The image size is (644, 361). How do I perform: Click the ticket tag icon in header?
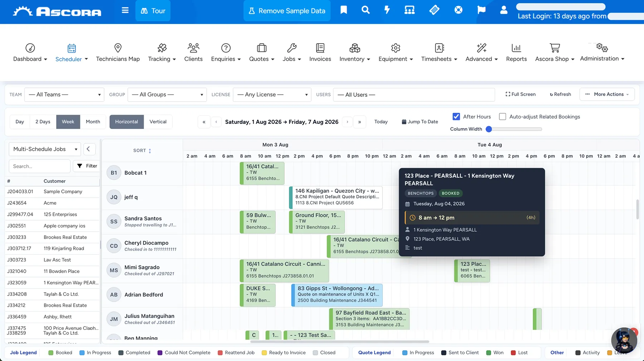click(434, 10)
